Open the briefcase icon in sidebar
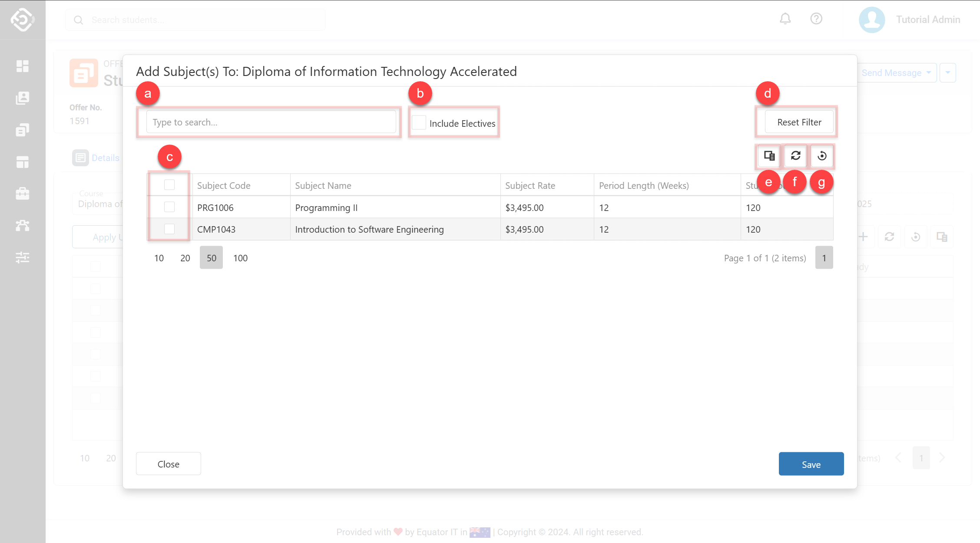Image resolution: width=980 pixels, height=543 pixels. 22,194
